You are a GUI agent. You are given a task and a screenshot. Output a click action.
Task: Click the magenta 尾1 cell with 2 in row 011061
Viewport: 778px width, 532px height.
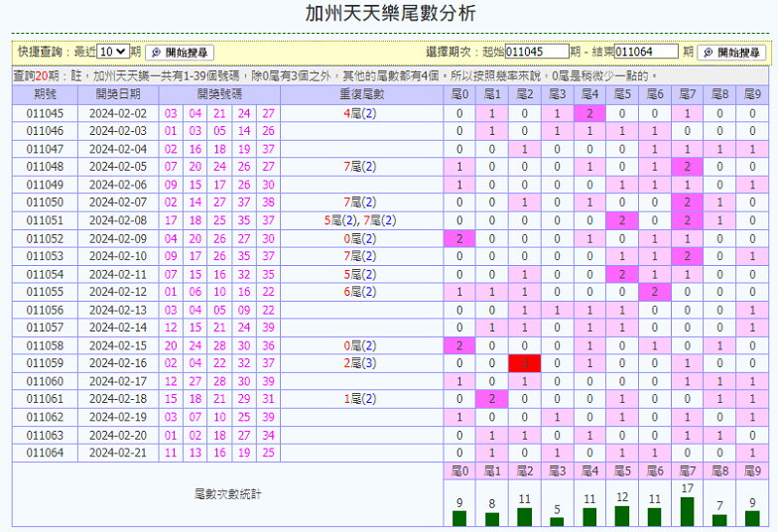click(492, 399)
